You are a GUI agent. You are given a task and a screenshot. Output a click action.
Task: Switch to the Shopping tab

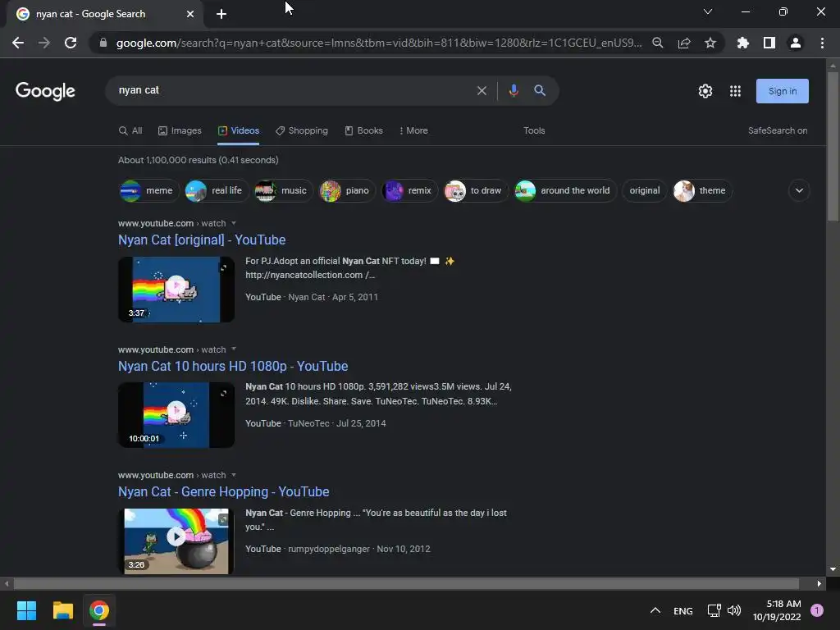[302, 130]
